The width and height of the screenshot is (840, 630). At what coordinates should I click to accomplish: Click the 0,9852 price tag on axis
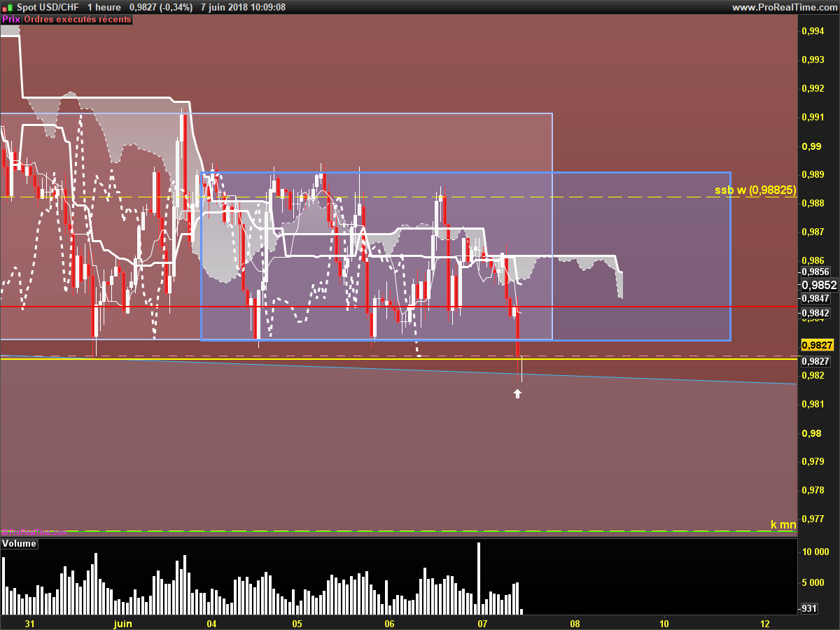(x=819, y=285)
